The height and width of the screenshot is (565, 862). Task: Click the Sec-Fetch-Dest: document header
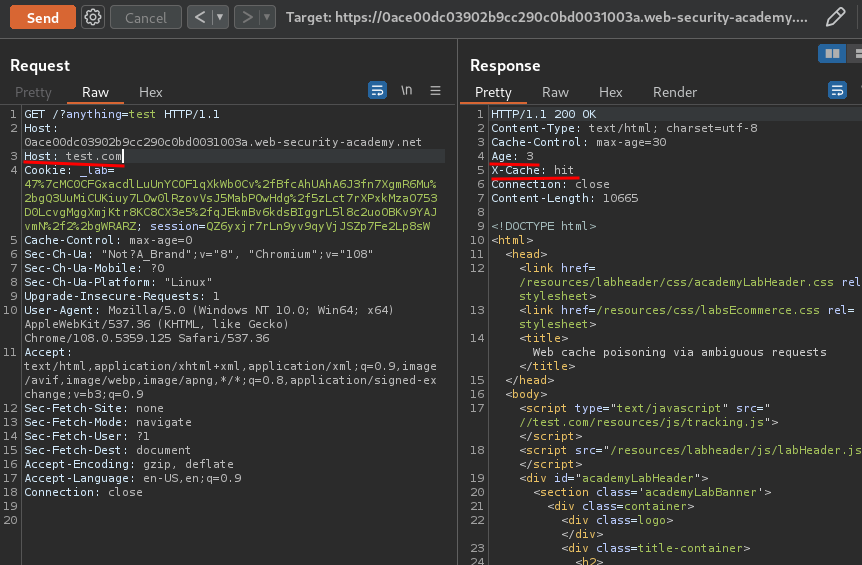(107, 450)
